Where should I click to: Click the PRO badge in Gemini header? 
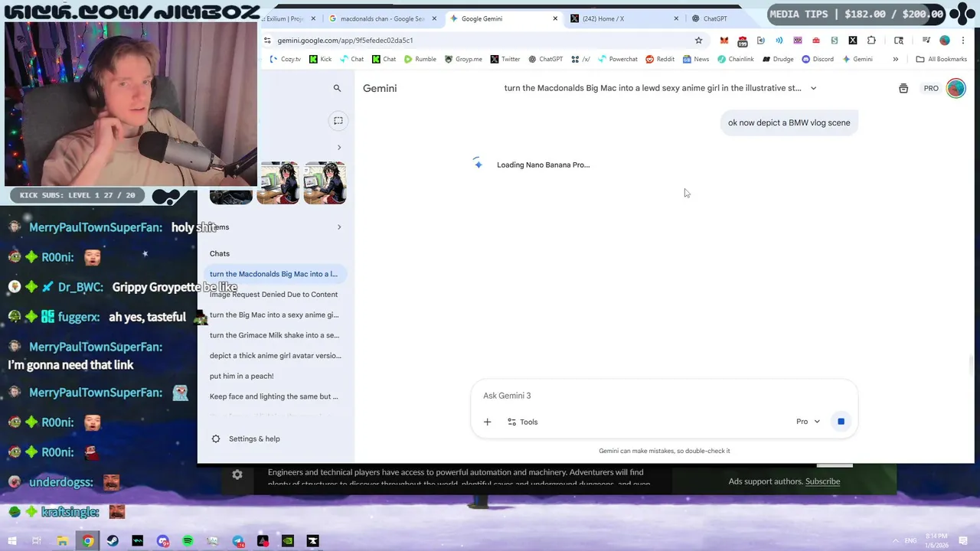(x=931, y=89)
